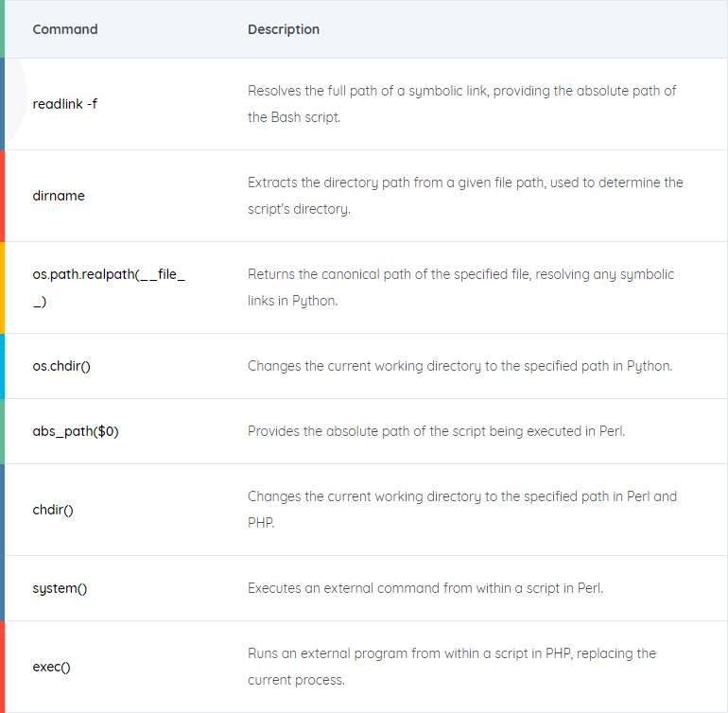Click the system() command text

tap(60, 588)
